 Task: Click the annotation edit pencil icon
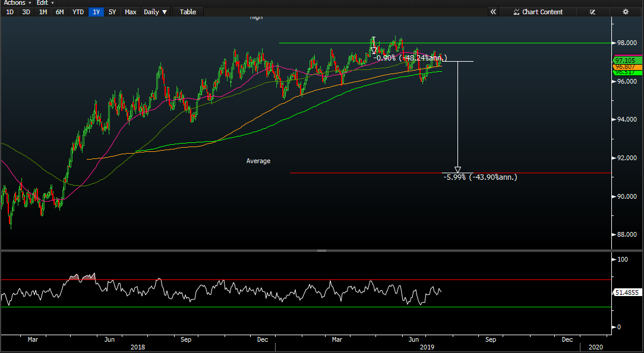click(x=592, y=12)
